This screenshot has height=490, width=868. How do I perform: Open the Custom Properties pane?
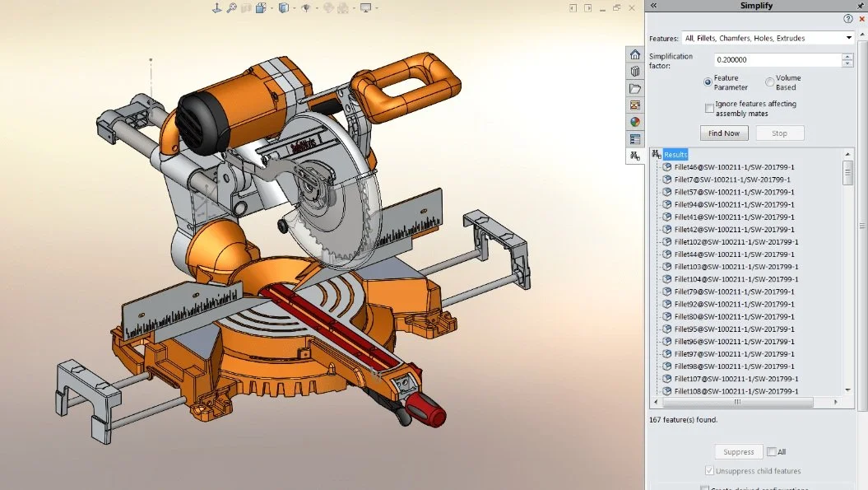[x=634, y=138]
